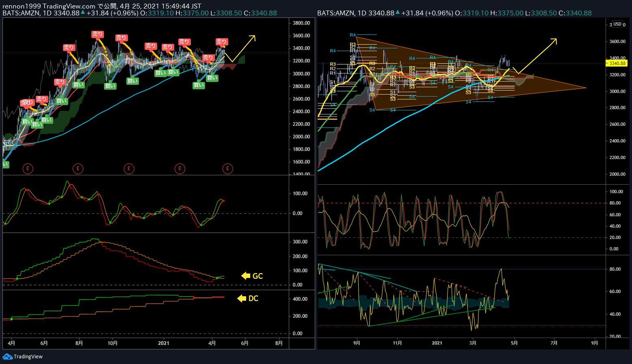Click the 2021 label on left chart time axis
This screenshot has height=364, width=632.
click(164, 343)
